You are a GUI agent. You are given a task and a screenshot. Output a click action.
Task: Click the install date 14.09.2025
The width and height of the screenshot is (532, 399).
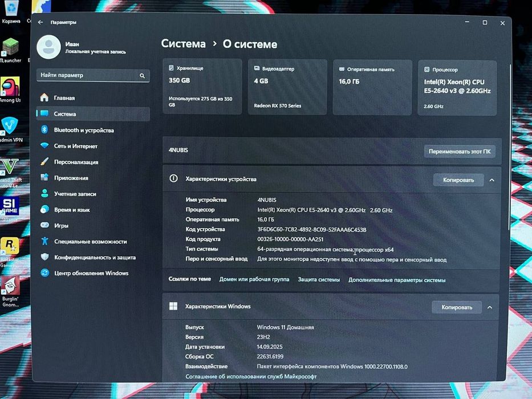point(270,347)
